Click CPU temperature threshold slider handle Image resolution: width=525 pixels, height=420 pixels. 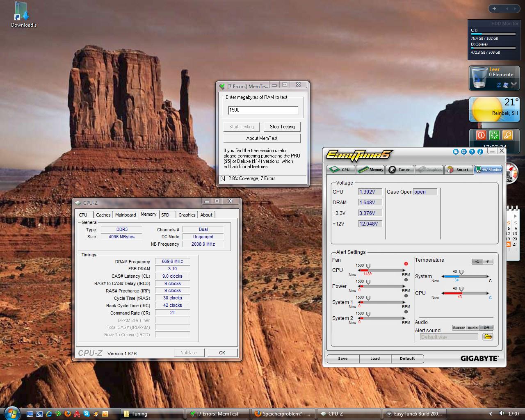point(461,289)
